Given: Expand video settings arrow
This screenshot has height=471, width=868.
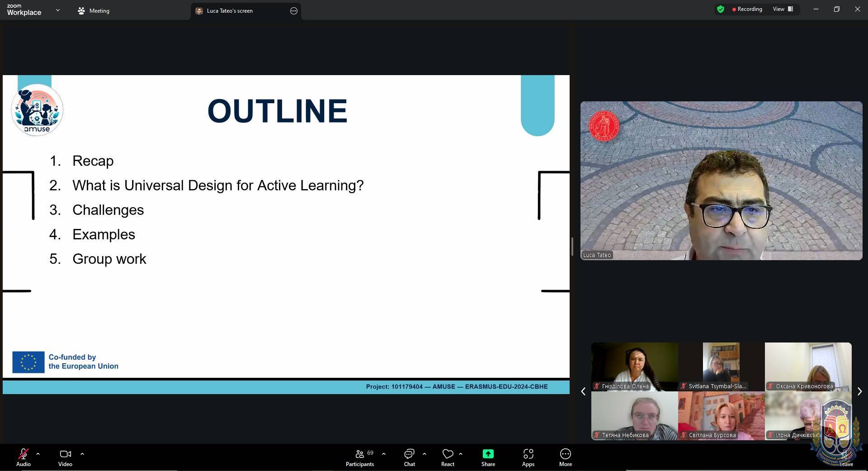Looking at the screenshot, I should 82,453.
